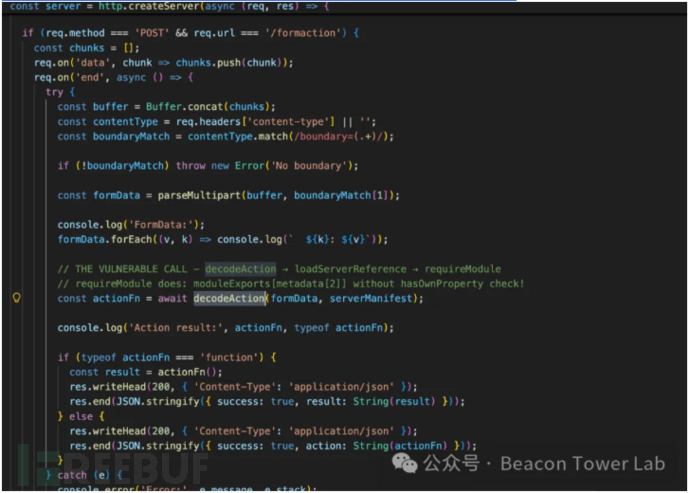The image size is (690, 493).
Task: Click the req.on('end', async line
Action: click(114, 77)
